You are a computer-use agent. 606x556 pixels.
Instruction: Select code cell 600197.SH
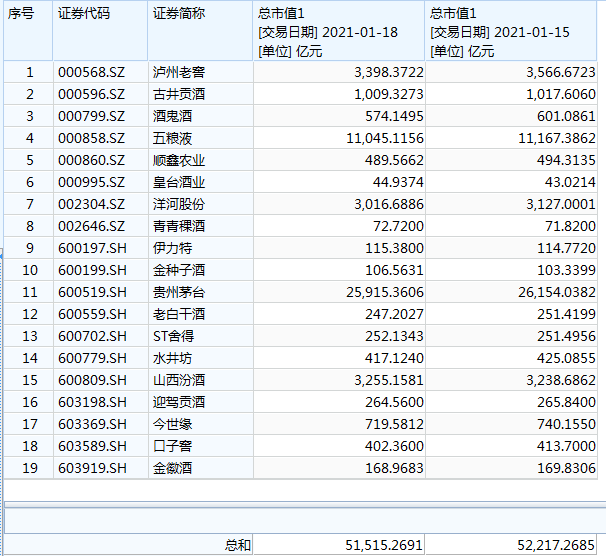point(100,248)
